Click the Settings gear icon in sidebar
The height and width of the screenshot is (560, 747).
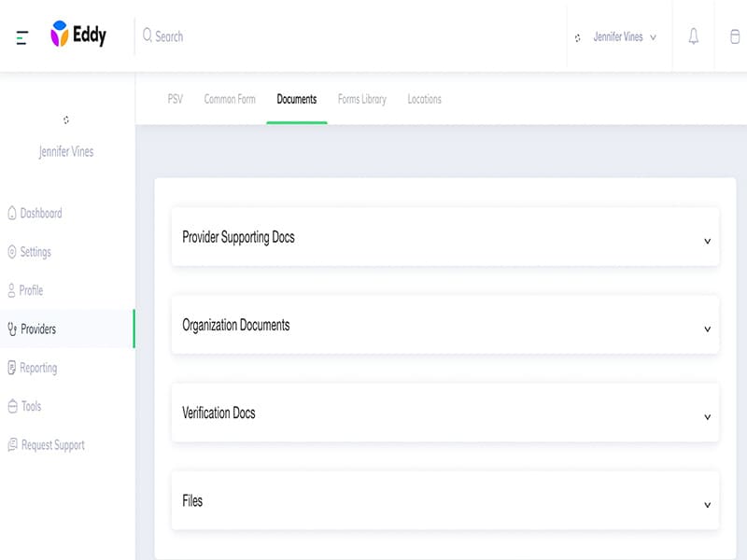click(x=12, y=251)
